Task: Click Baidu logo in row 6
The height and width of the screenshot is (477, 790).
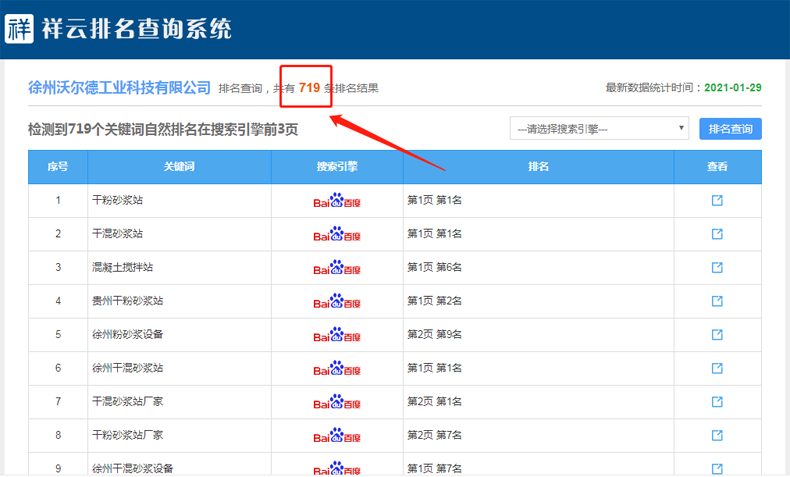Action: 337,368
